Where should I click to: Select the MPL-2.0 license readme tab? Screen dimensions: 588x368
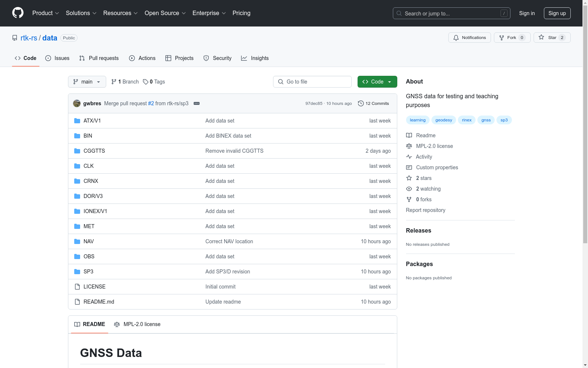tap(137, 324)
